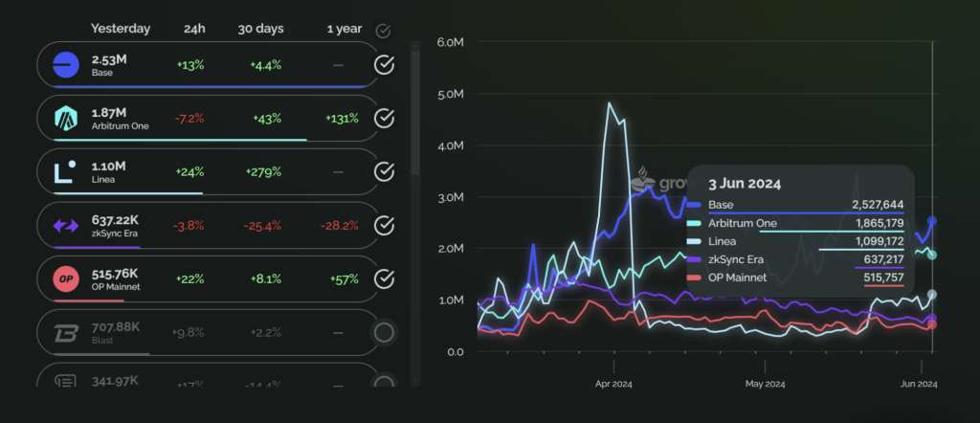980x423 pixels.
Task: Sort by the 24h column header
Action: pyautogui.click(x=193, y=29)
